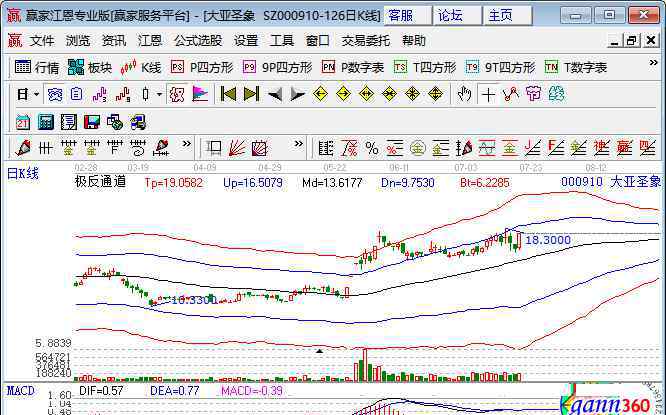Click the calendar date icon
The width and height of the screenshot is (666, 415).
[x=23, y=122]
